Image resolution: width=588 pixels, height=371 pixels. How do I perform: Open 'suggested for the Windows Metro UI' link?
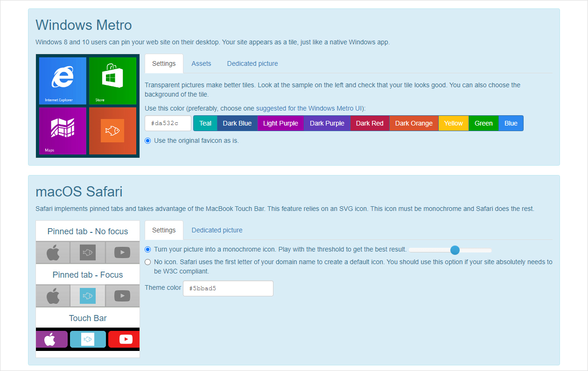(x=310, y=108)
